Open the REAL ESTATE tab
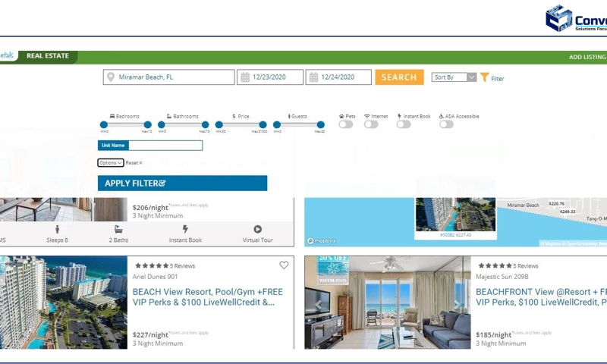 48,55
